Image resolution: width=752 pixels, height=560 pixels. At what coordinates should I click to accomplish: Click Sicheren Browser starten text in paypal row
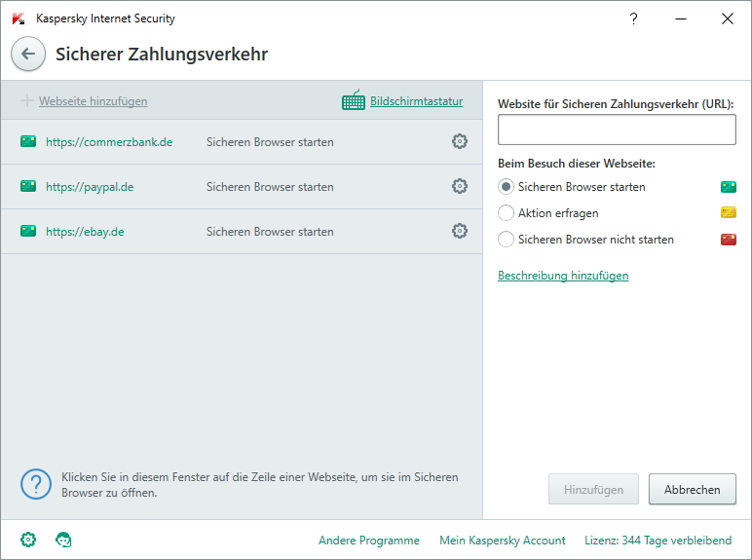click(x=270, y=187)
